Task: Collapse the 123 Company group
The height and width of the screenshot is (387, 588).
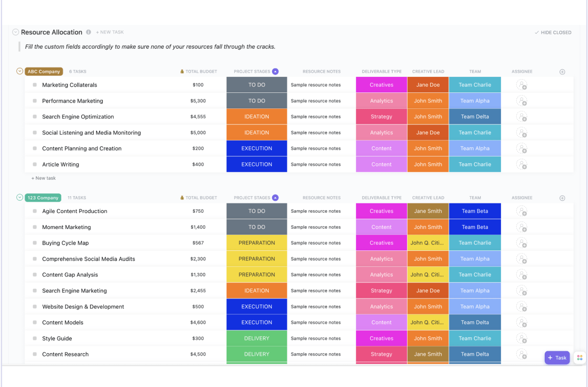Action: [19, 197]
